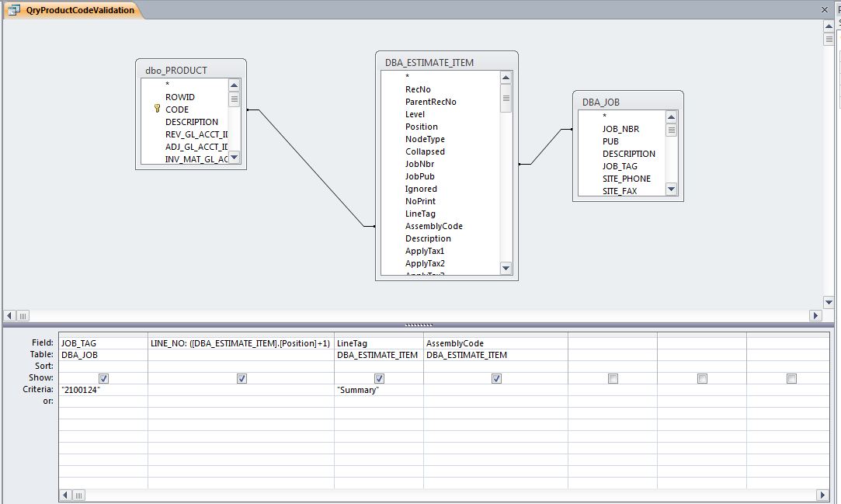Click the Sort cell under LineTag
841x504 pixels.
[379, 367]
